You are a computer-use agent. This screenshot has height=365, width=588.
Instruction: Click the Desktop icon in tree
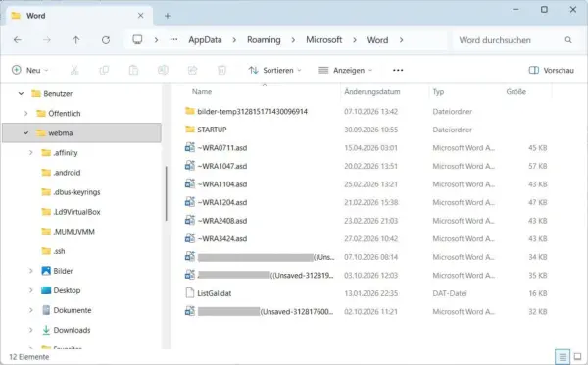click(46, 290)
